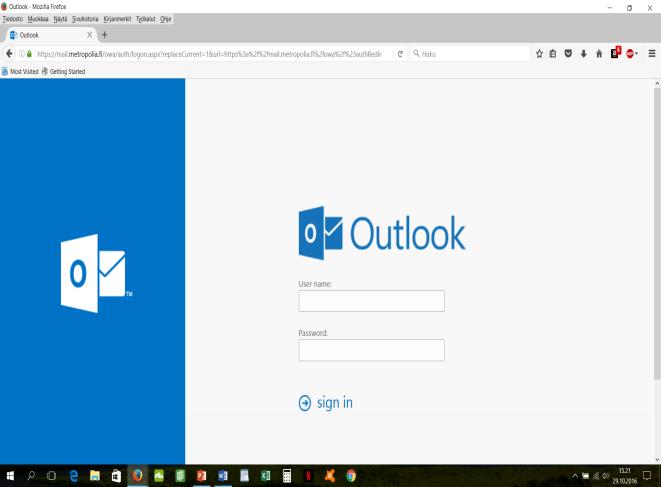
Task: Close the Outlook tab
Action: click(x=89, y=35)
